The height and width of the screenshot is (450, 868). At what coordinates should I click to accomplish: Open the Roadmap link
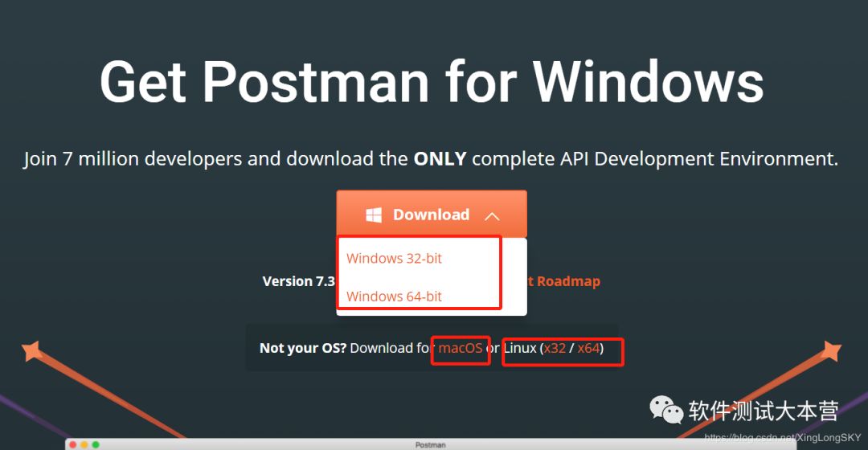coord(564,281)
